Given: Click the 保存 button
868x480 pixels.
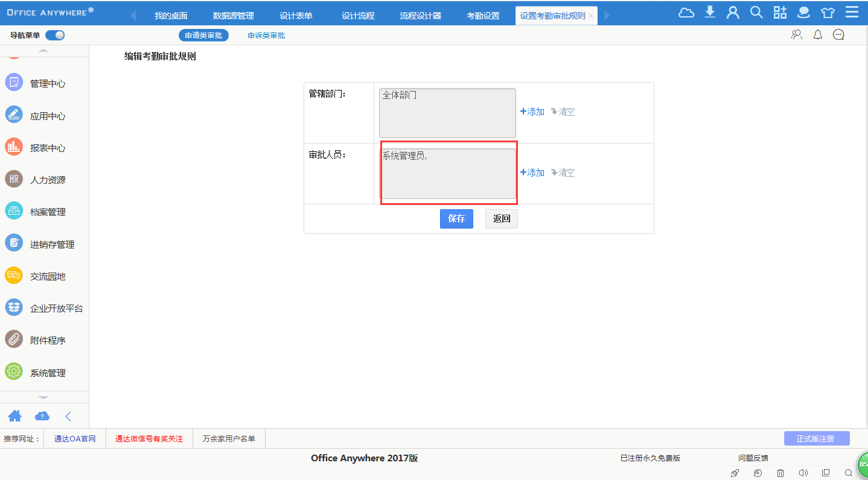Looking at the screenshot, I should (456, 219).
